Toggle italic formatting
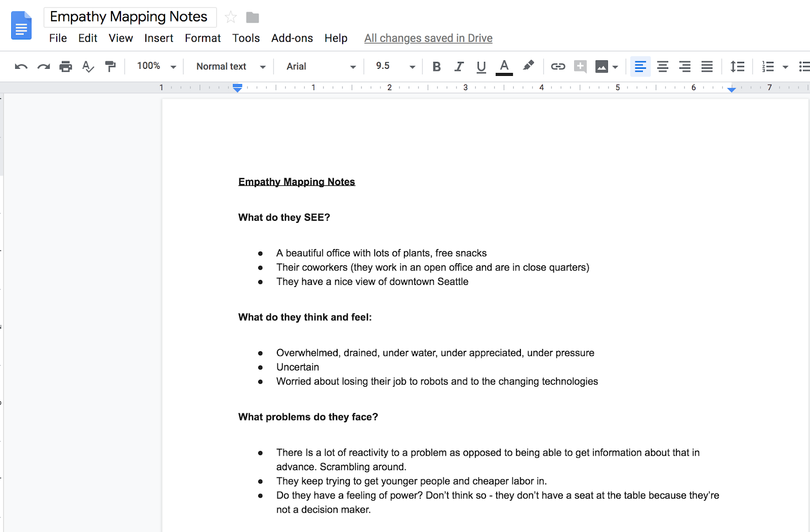This screenshot has width=810, height=532. 459,66
